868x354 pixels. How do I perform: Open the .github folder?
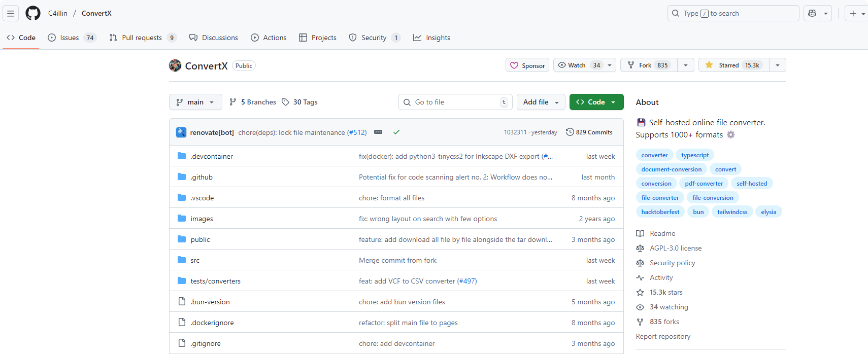pyautogui.click(x=202, y=177)
